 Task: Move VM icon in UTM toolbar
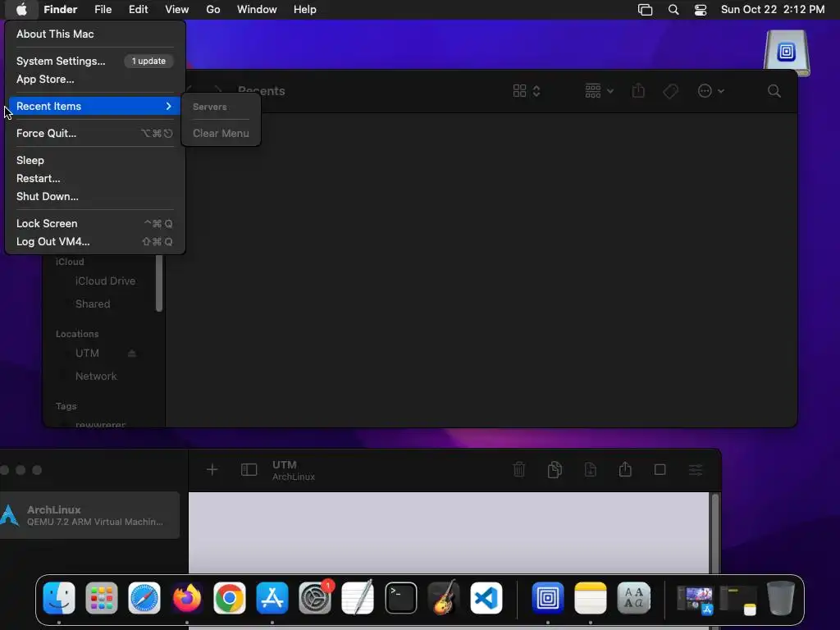[591, 470]
